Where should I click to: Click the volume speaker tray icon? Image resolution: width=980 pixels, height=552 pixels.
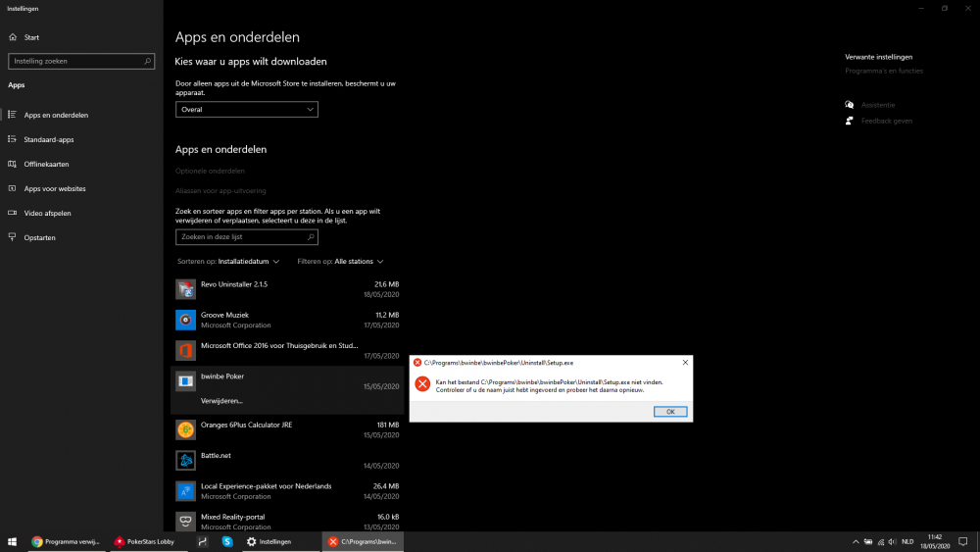point(892,542)
